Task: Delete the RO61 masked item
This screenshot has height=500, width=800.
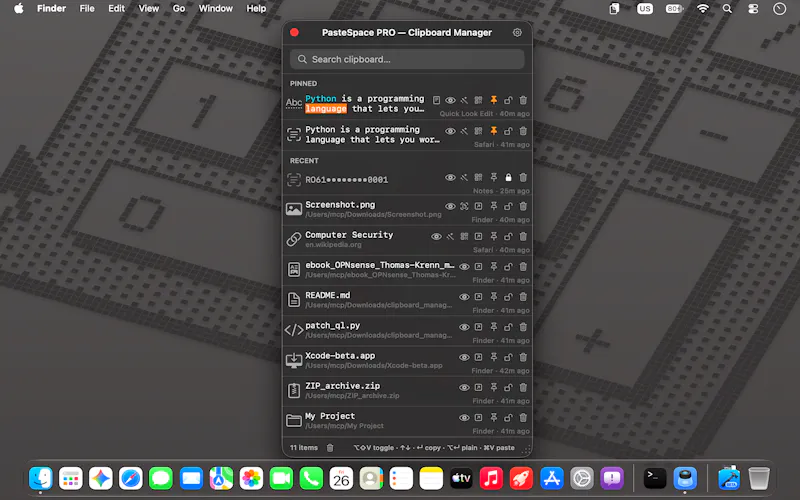Action: coord(523,178)
